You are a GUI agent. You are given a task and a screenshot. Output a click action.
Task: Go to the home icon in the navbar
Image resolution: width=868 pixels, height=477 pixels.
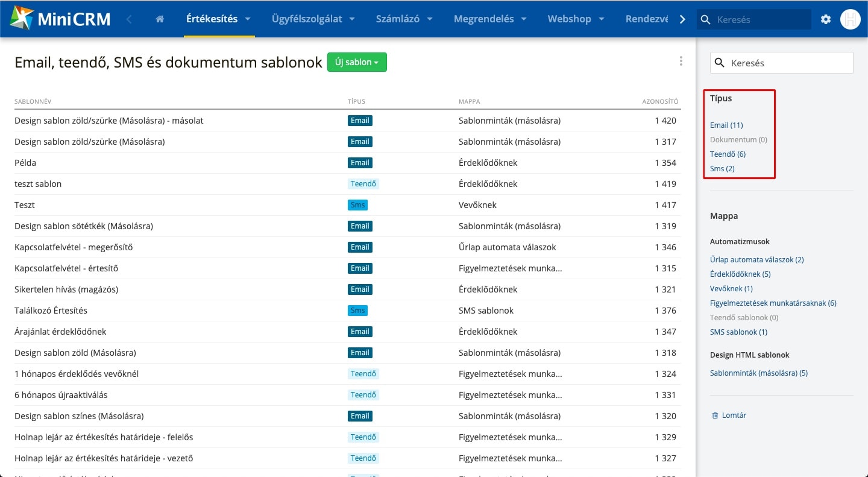click(x=160, y=19)
